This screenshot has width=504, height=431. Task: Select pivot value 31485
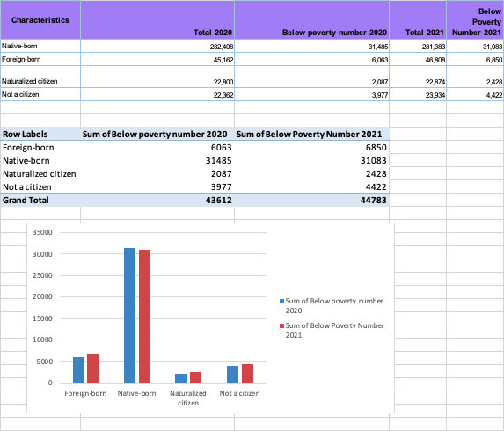click(x=157, y=160)
